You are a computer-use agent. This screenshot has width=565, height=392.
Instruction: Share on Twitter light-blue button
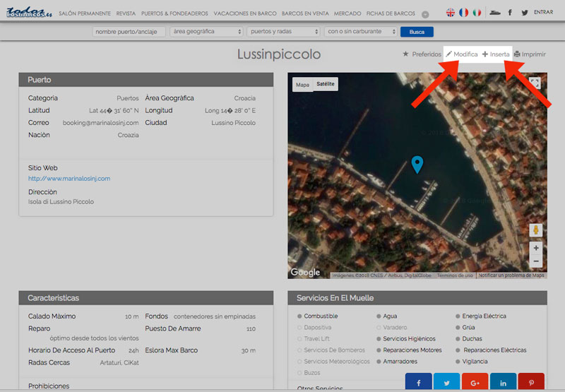[x=446, y=381]
